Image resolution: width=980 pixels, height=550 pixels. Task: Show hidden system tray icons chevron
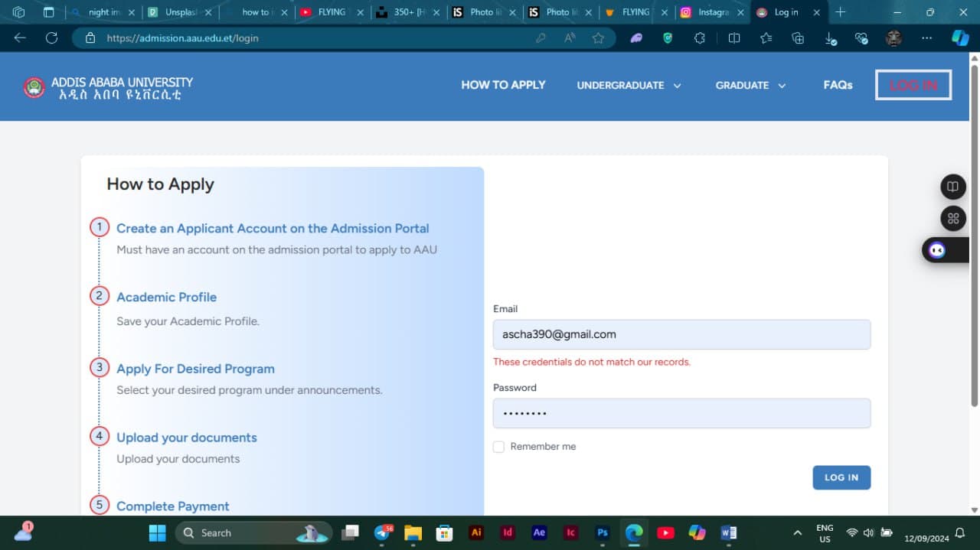pos(797,532)
